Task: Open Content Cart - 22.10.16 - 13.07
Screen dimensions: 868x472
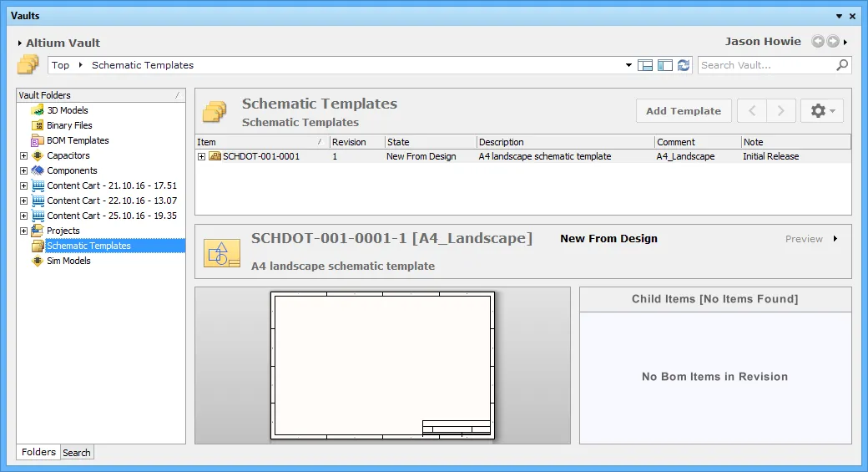Action: coord(112,200)
